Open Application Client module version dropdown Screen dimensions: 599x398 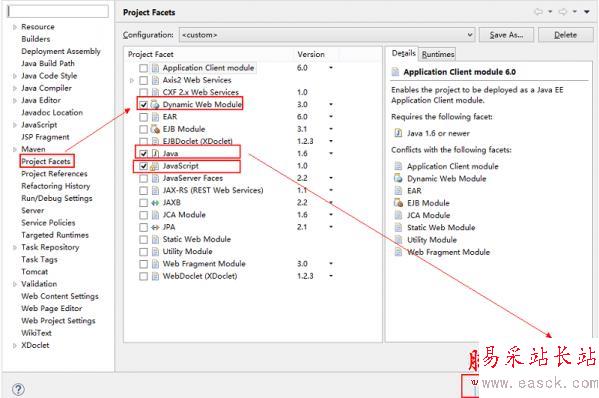[x=331, y=68]
